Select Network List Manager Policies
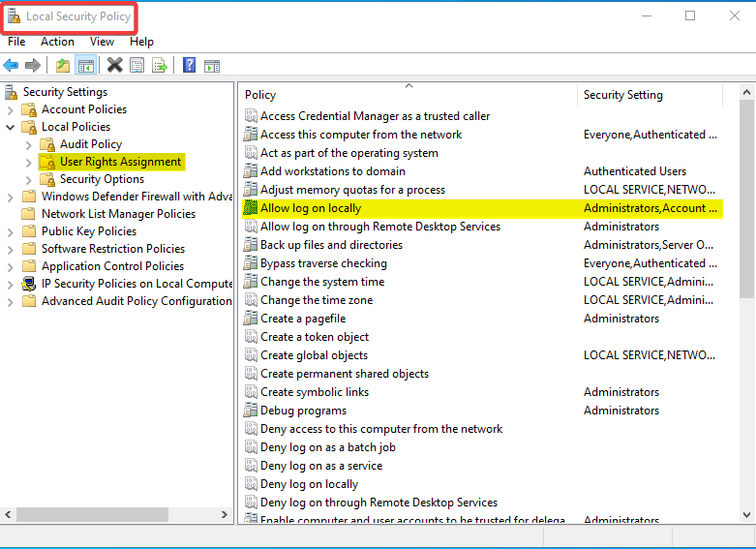 point(119,214)
